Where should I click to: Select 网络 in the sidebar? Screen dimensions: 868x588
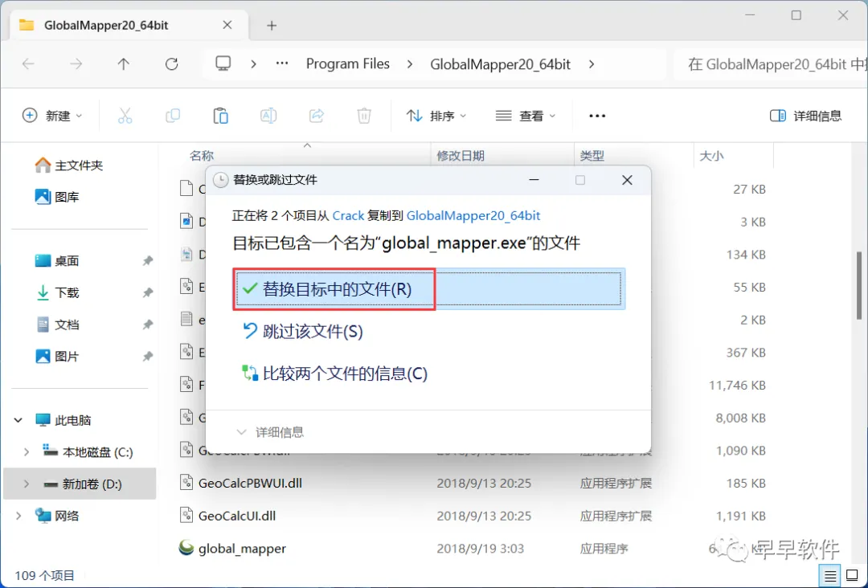click(57, 516)
